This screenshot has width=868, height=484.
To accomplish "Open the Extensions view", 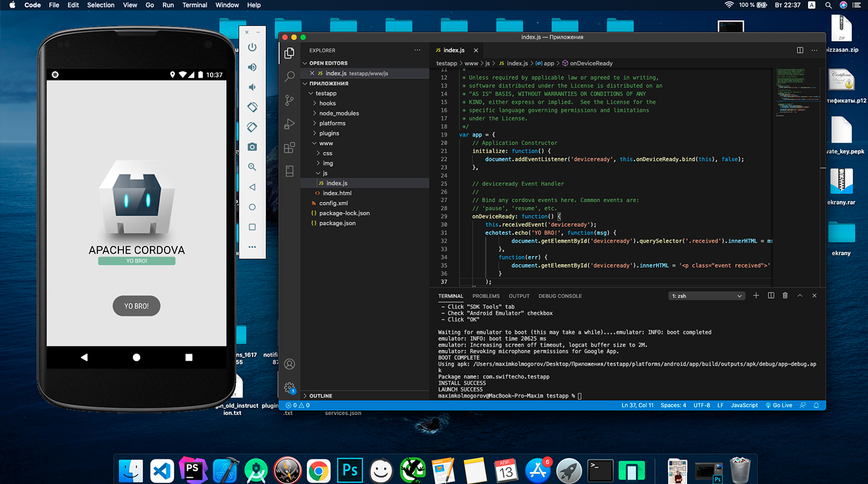I will [x=289, y=147].
